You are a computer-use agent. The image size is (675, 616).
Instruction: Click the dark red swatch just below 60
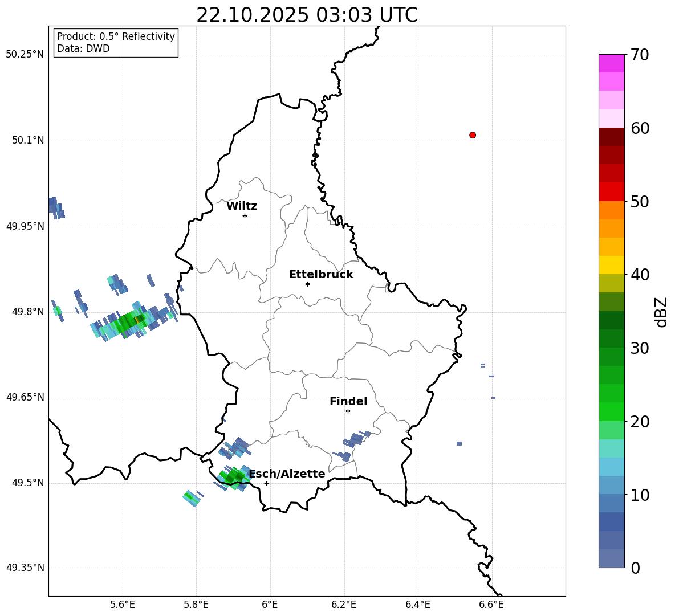[611, 137]
